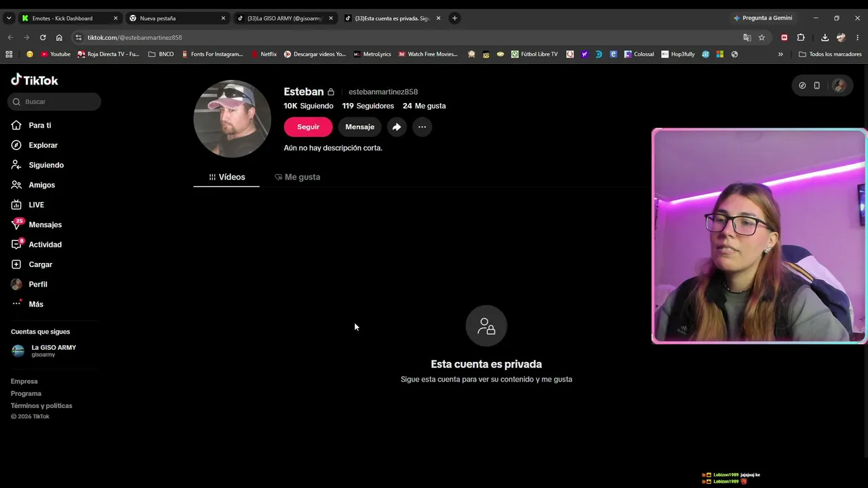Click the browser home button
This screenshot has width=868, height=488.
[59, 37]
